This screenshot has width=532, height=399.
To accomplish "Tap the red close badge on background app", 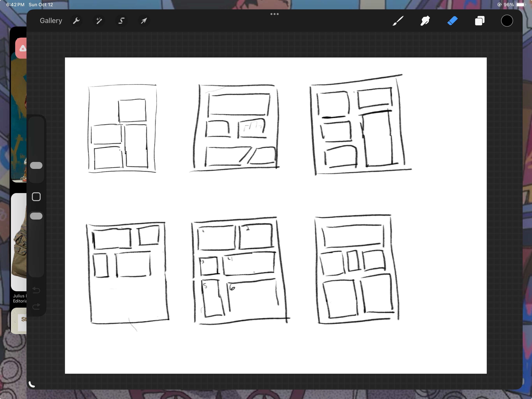I will [22, 49].
